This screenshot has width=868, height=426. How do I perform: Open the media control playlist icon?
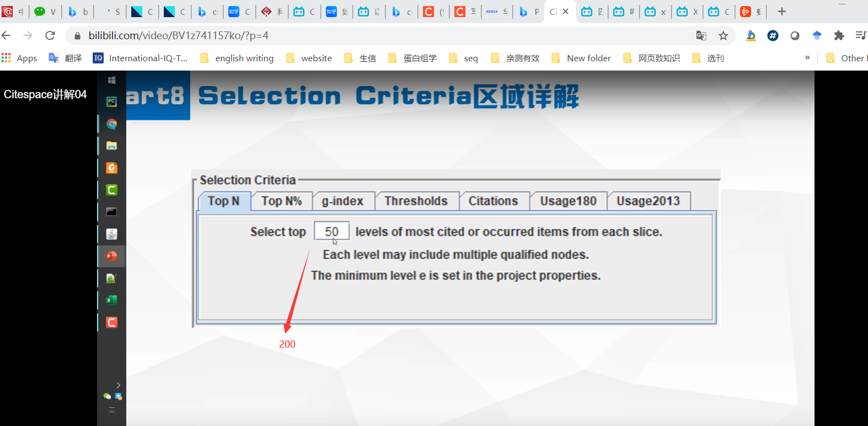(x=861, y=35)
